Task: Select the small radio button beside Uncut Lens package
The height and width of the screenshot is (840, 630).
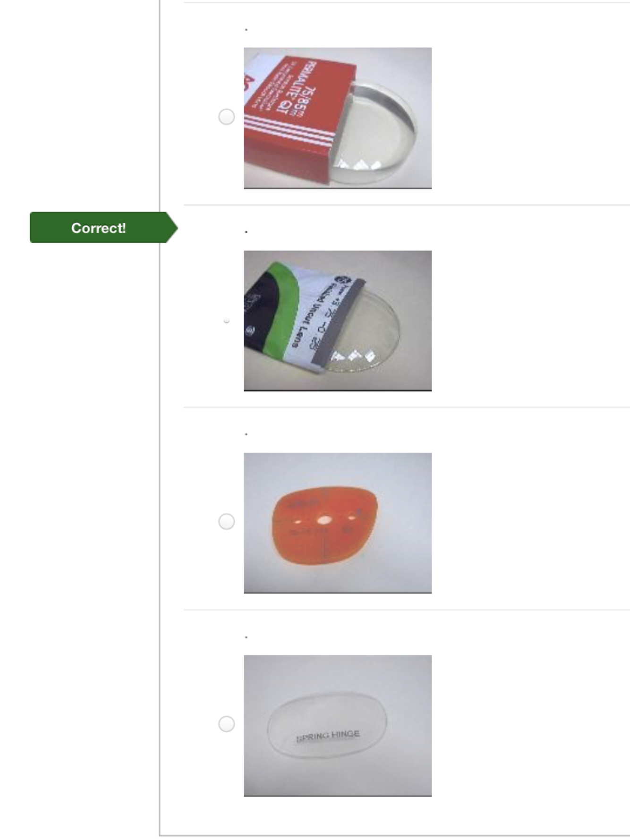Action: coord(227,321)
